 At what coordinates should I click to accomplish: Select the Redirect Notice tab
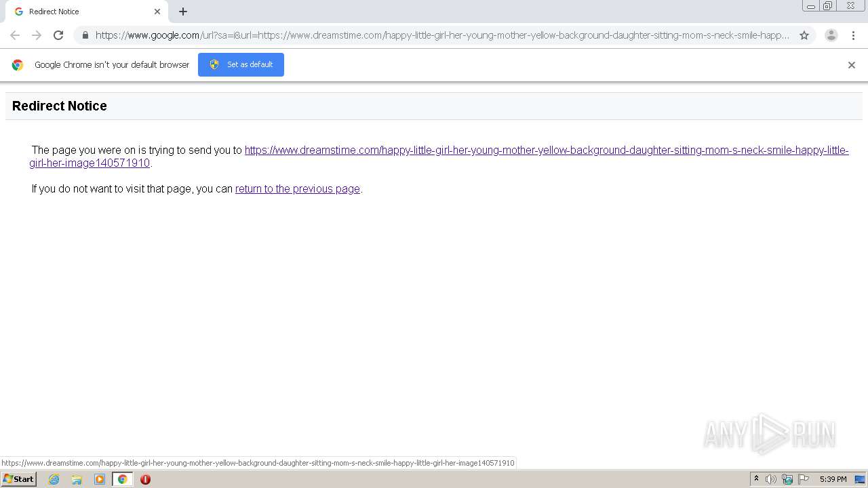tap(85, 12)
